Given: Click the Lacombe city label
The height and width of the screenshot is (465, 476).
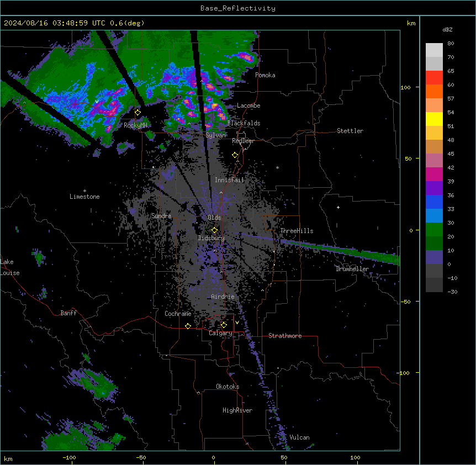Looking at the screenshot, I should click(248, 105).
